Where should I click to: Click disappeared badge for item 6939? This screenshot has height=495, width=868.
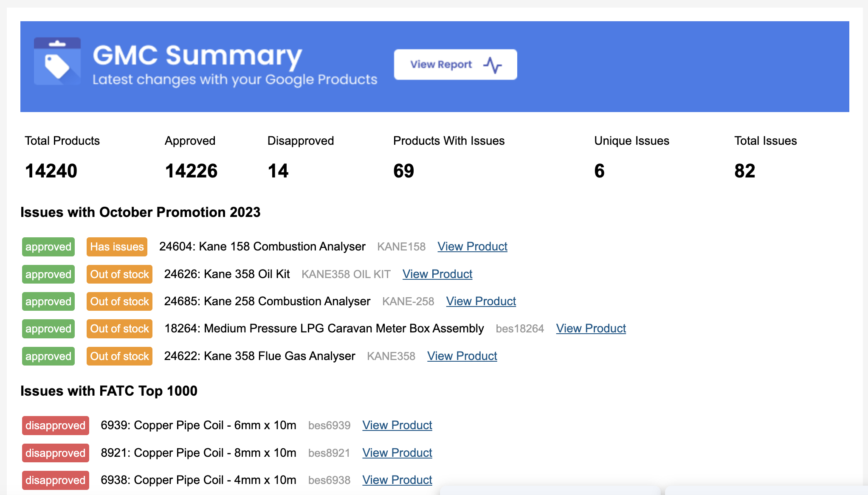tap(55, 425)
